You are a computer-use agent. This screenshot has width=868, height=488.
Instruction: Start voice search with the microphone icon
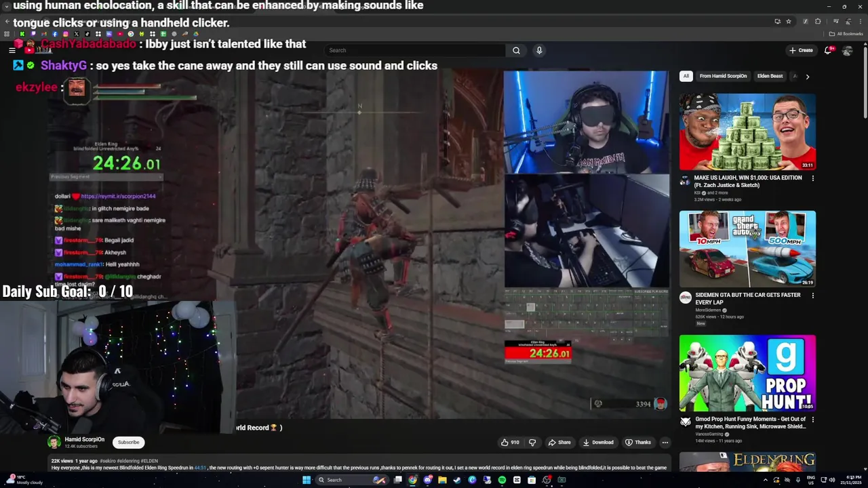(539, 50)
